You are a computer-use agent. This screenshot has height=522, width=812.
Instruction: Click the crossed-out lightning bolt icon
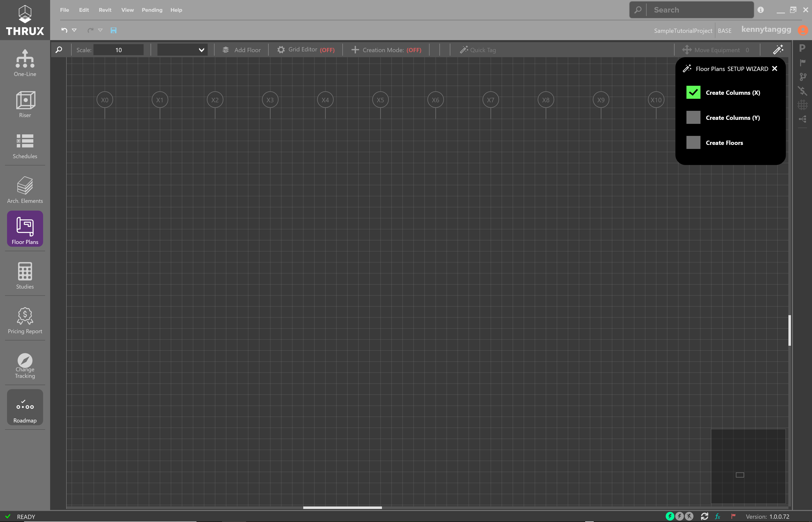689,516
